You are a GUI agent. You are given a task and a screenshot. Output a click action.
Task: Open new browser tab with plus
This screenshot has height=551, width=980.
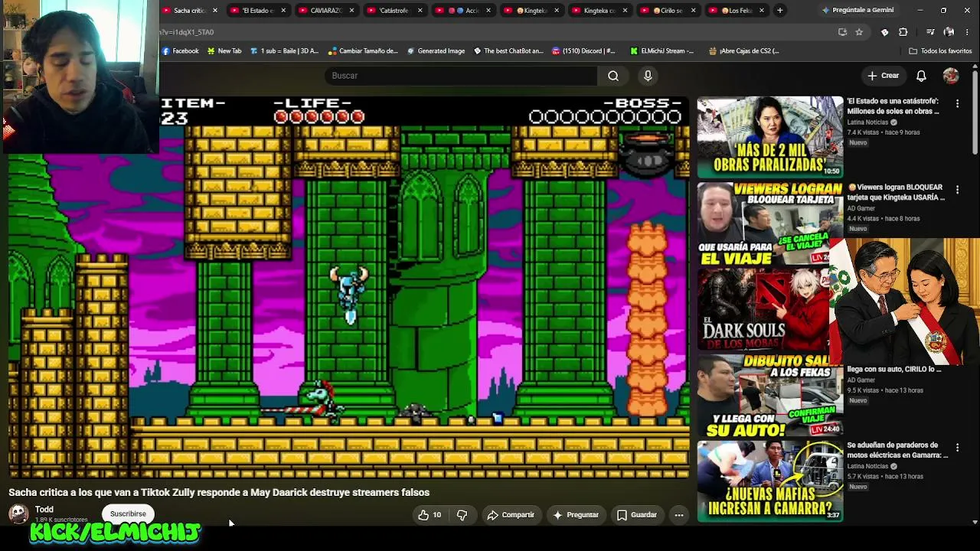(x=779, y=11)
